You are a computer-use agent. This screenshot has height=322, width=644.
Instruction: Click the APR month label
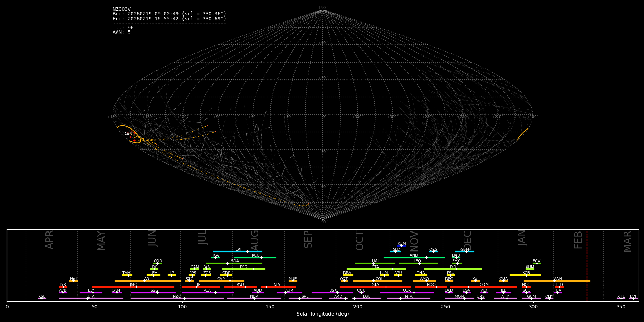(x=49, y=240)
